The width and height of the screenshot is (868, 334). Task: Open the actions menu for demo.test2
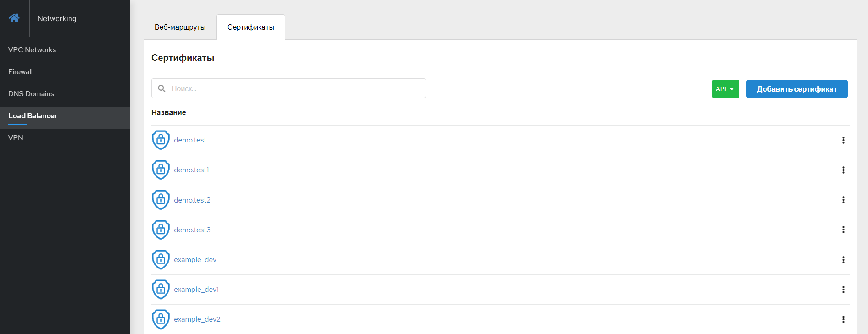[843, 200]
